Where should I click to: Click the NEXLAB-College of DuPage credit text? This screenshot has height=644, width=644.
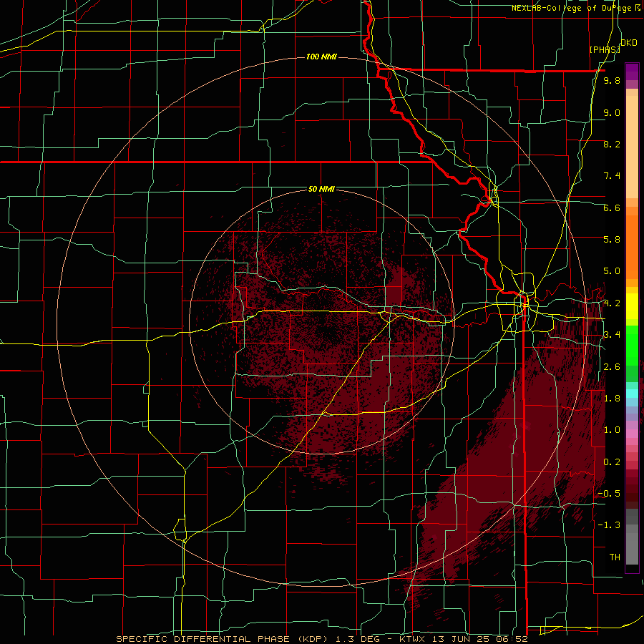572,8
